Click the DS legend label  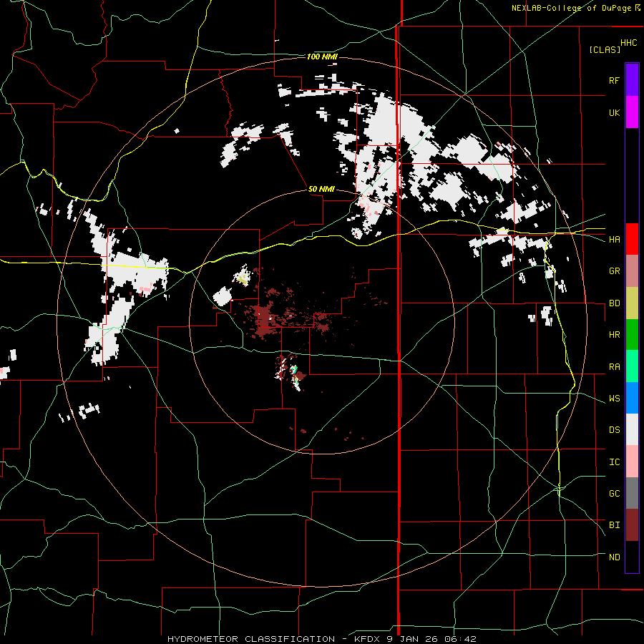(x=614, y=430)
